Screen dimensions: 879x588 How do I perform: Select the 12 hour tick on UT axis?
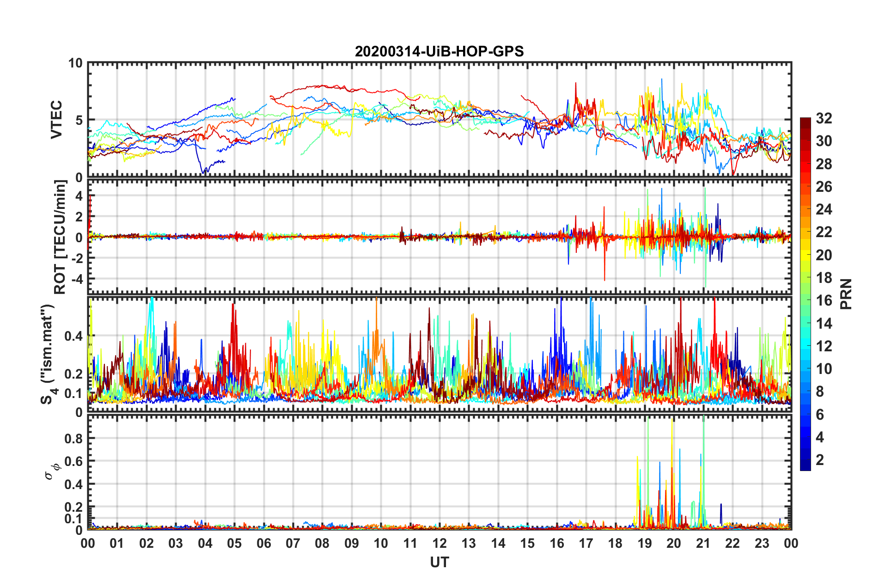click(439, 544)
